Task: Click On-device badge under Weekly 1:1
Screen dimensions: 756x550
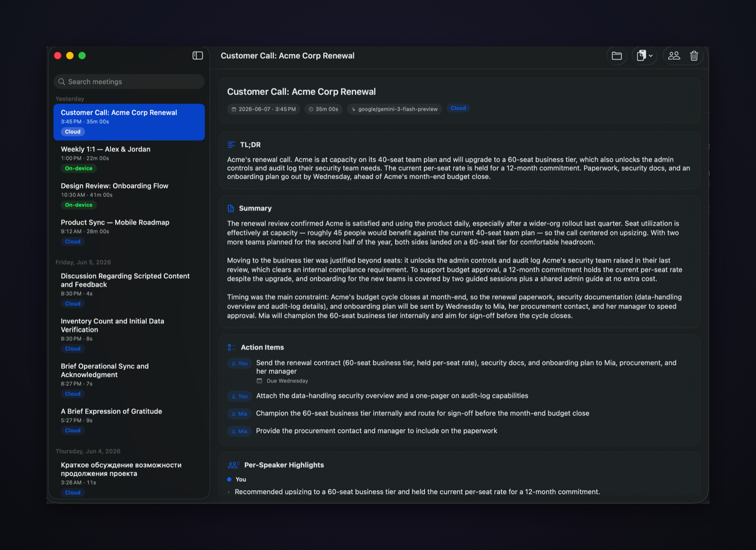Action: tap(78, 168)
